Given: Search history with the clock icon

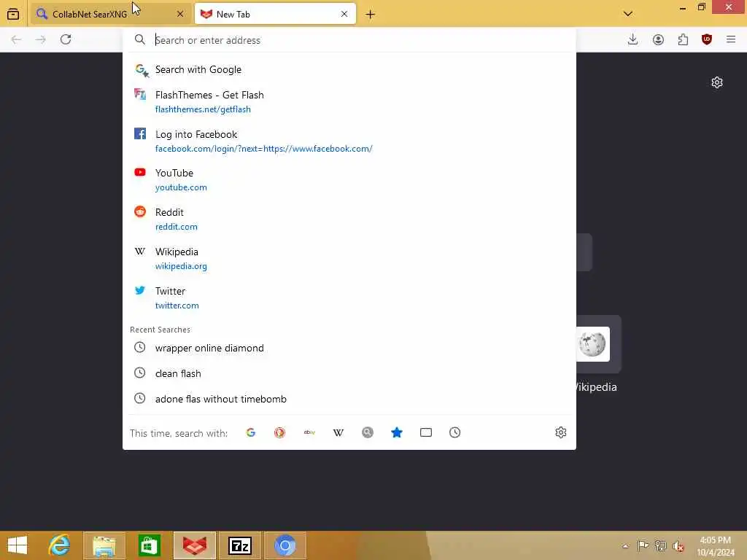Looking at the screenshot, I should [455, 432].
